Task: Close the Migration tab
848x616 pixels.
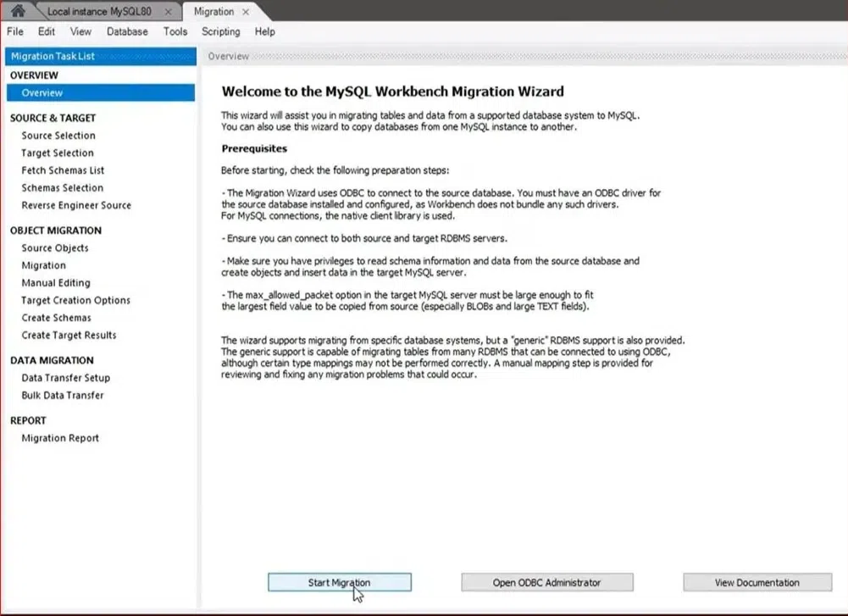Action: pyautogui.click(x=246, y=11)
